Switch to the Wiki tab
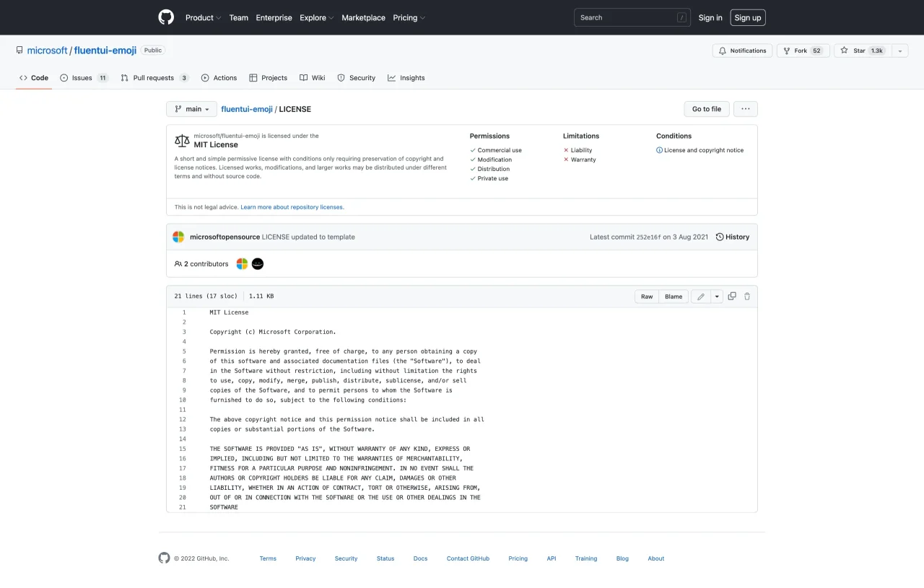924x588 pixels. click(x=313, y=78)
